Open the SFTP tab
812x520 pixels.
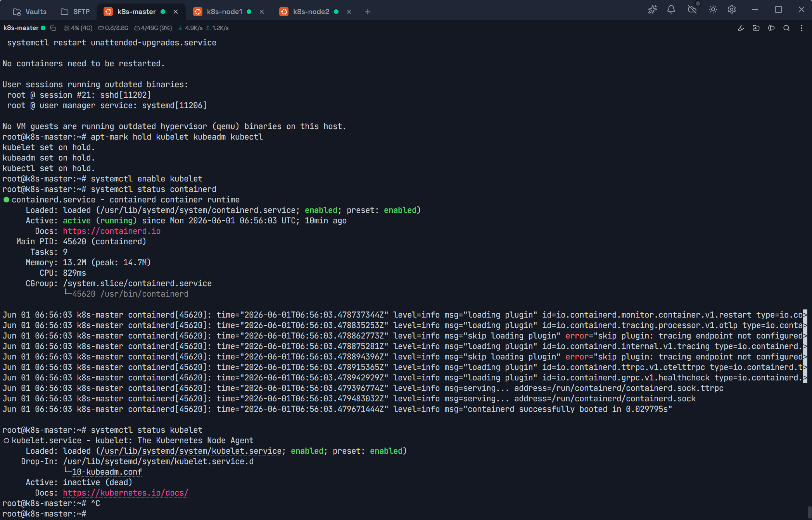(x=75, y=12)
